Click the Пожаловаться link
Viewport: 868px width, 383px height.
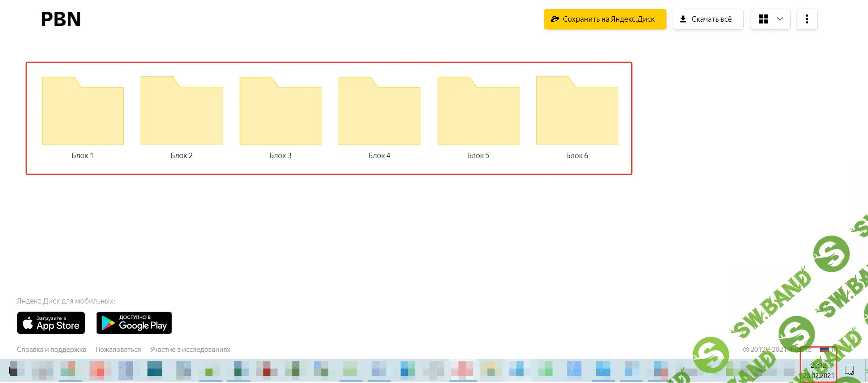point(118,350)
